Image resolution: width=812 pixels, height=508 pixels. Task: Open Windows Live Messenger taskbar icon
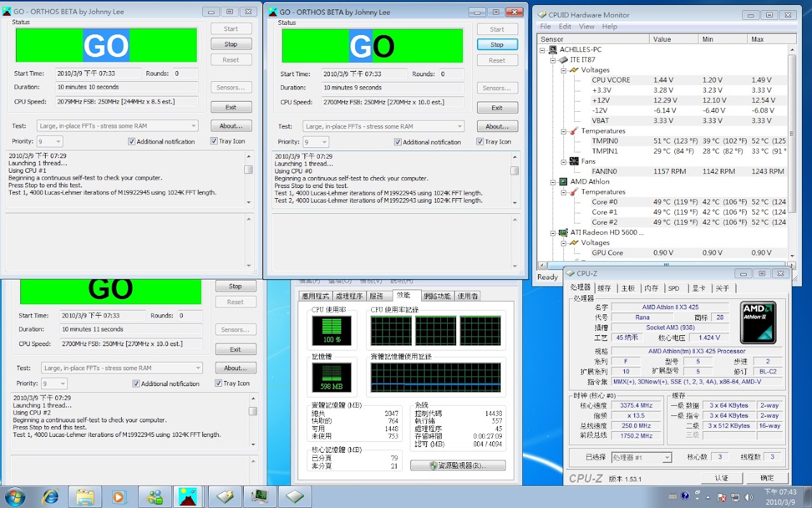[x=154, y=496]
